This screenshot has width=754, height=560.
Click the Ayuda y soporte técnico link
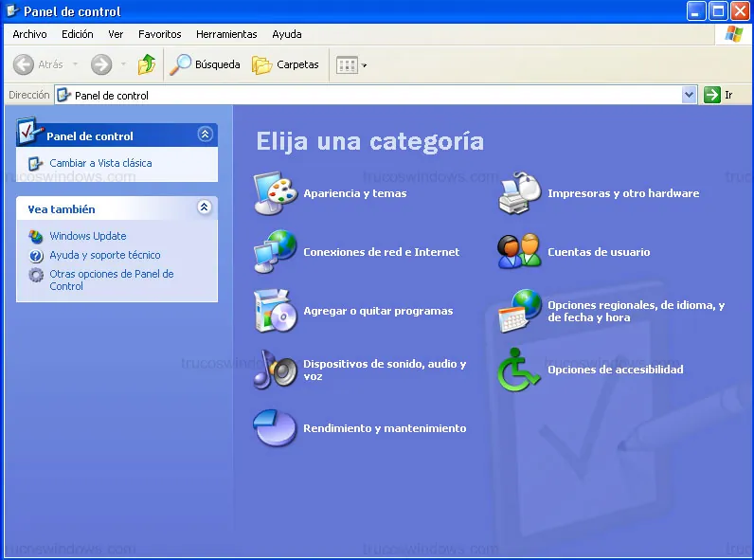pos(104,255)
